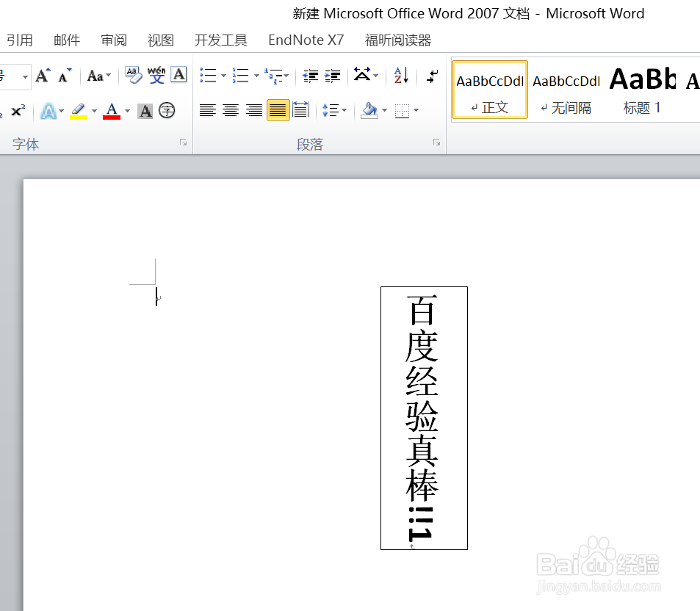Viewport: 700px width, 611px height.
Task: Select the Subscript superscript x² icon
Action: (18, 109)
